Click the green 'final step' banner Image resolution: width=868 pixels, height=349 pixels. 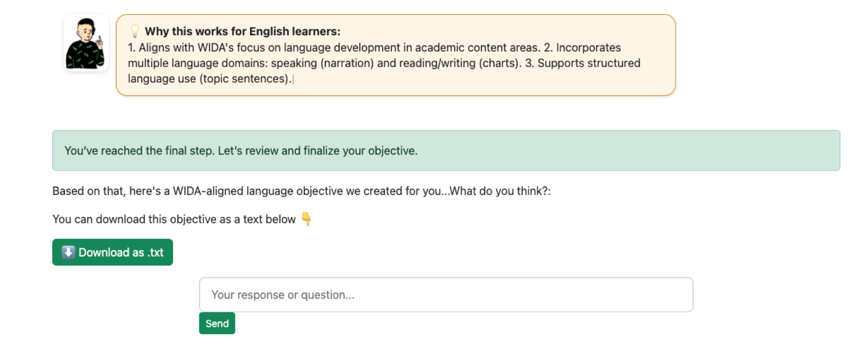coord(446,150)
